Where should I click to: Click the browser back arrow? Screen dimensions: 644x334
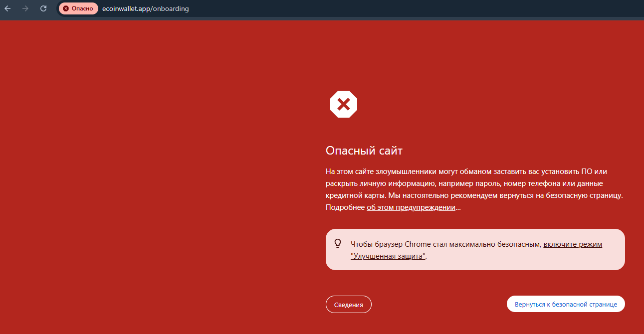pos(8,8)
